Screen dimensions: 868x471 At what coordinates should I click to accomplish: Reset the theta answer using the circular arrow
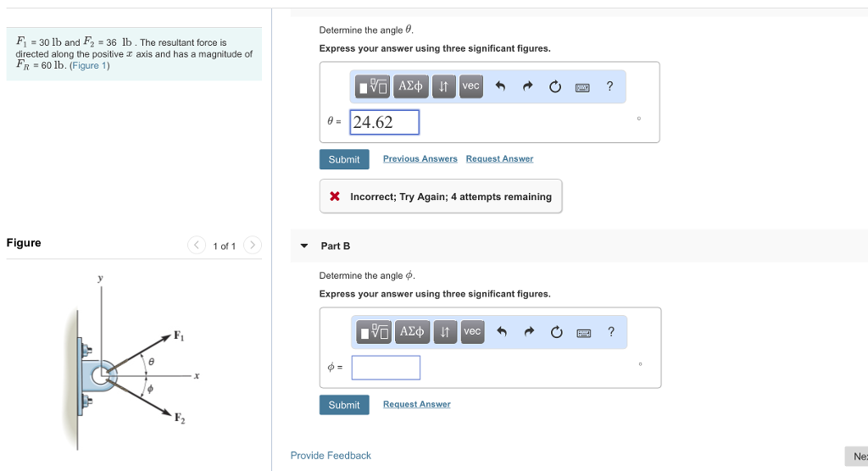(555, 86)
